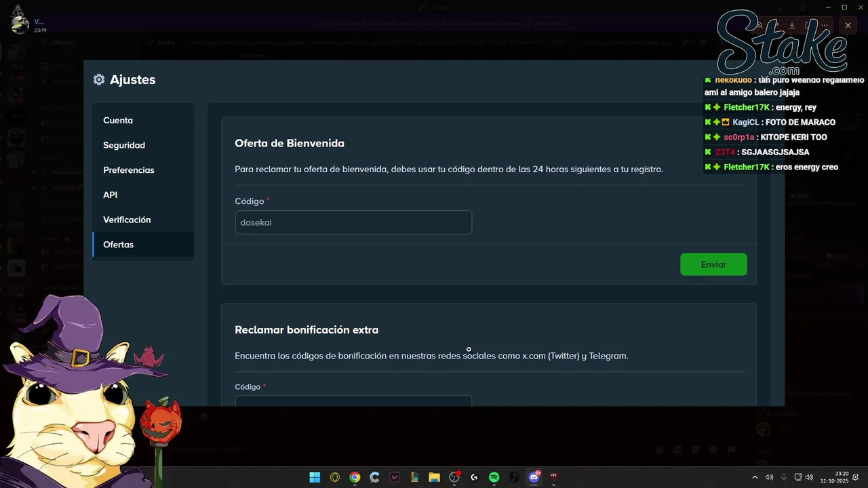Open the notification center bell icon
Image resolution: width=868 pixels, height=488 pixels.
point(856,477)
